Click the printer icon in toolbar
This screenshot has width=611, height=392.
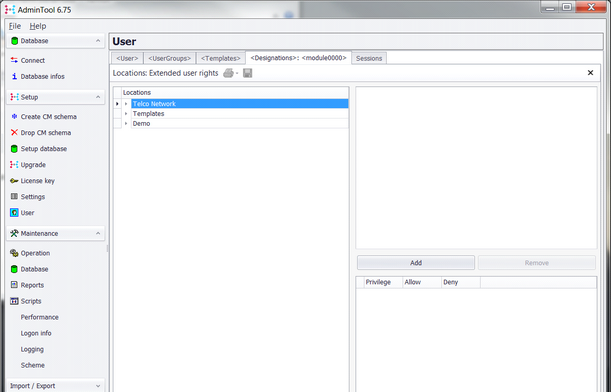228,73
